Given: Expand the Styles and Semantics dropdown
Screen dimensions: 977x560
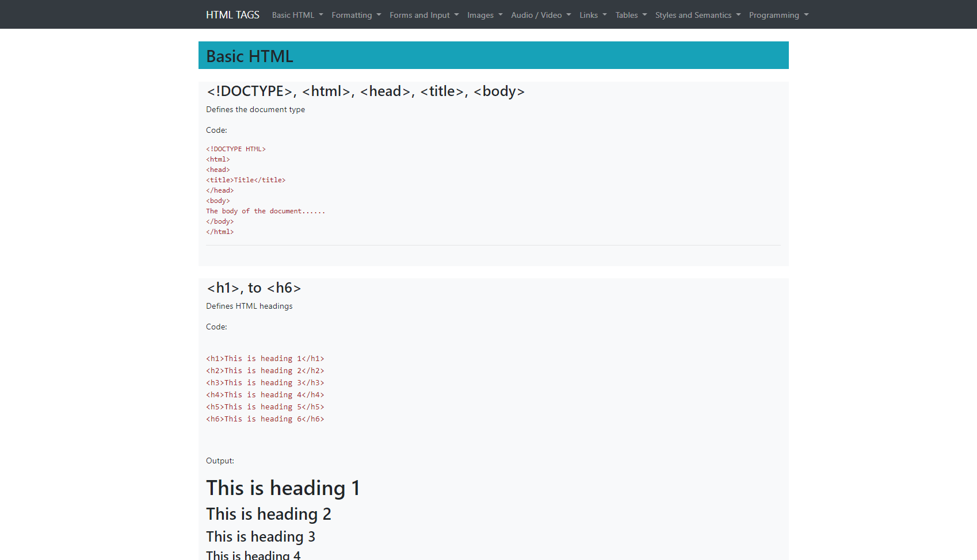Looking at the screenshot, I should 698,15.
